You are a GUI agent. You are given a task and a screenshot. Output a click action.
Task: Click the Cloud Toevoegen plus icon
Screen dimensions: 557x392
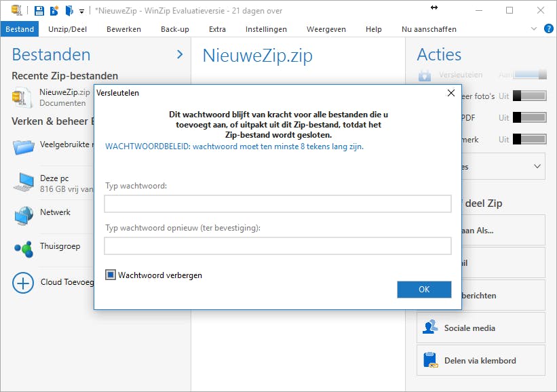22,283
